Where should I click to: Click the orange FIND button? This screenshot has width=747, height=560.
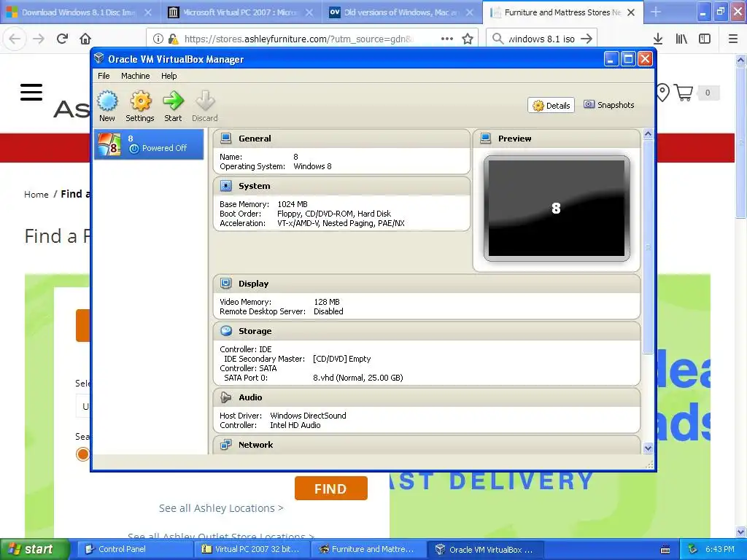331,489
